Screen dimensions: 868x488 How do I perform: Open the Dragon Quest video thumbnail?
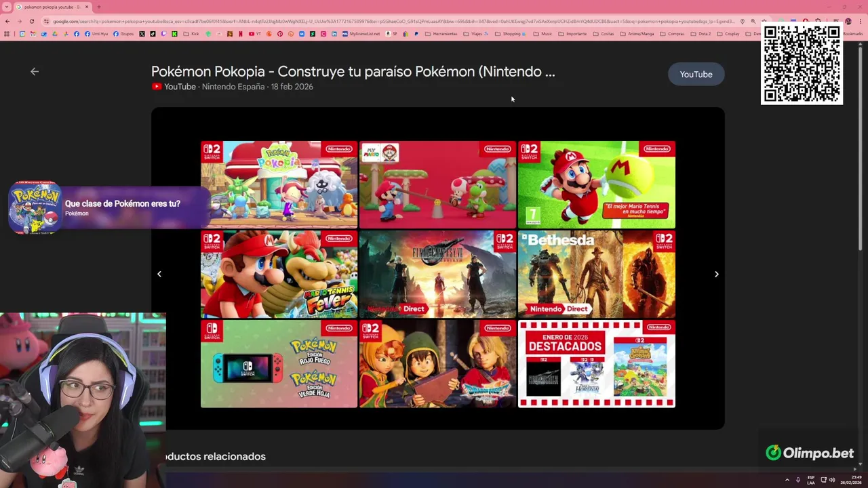tap(437, 364)
